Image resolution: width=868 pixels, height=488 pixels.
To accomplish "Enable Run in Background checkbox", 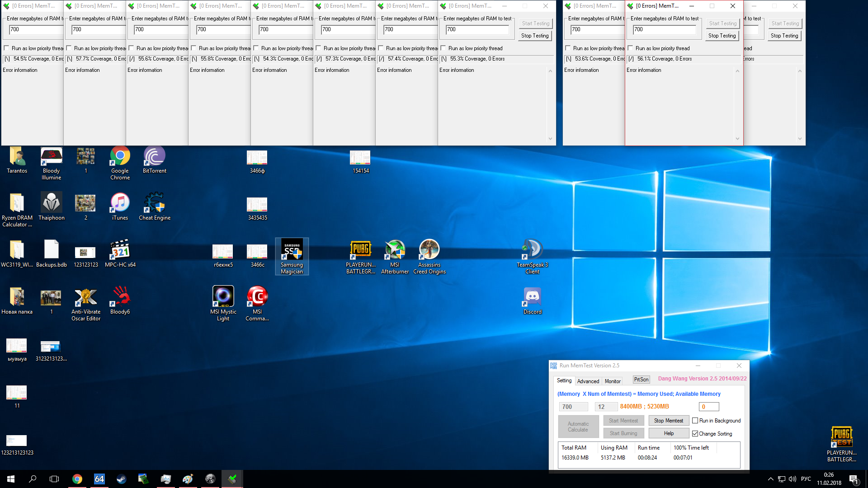I will pyautogui.click(x=695, y=421).
